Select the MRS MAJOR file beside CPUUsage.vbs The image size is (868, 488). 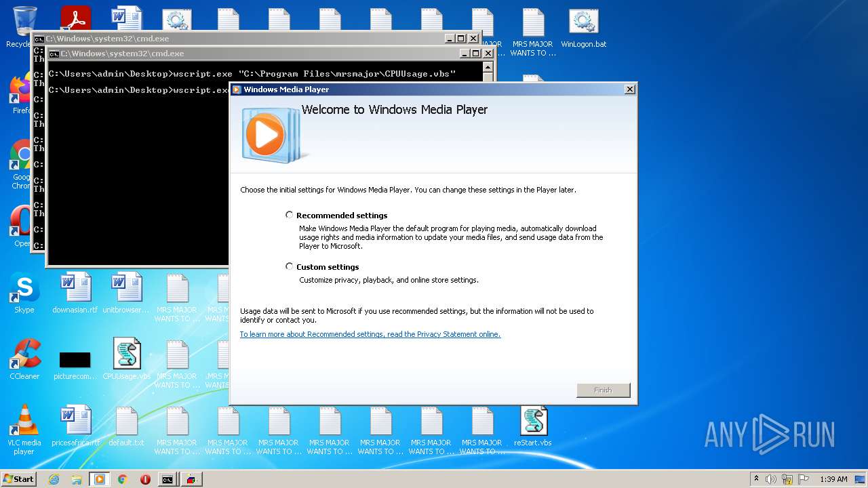177,364
